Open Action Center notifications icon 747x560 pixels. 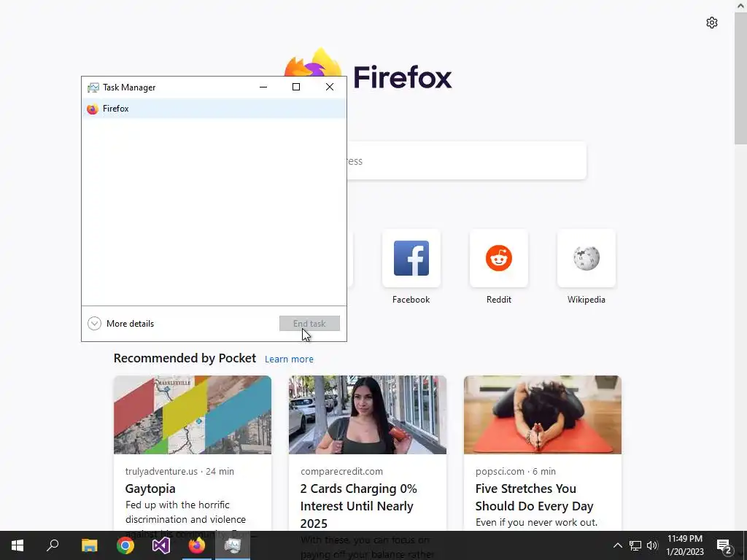(x=724, y=546)
